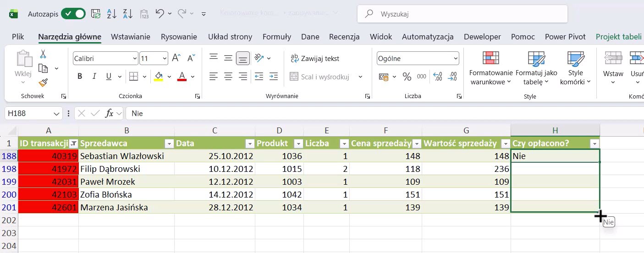Screen dimensions: 644x253
Task: Open the ID transakcji active filter button
Action: click(73, 143)
